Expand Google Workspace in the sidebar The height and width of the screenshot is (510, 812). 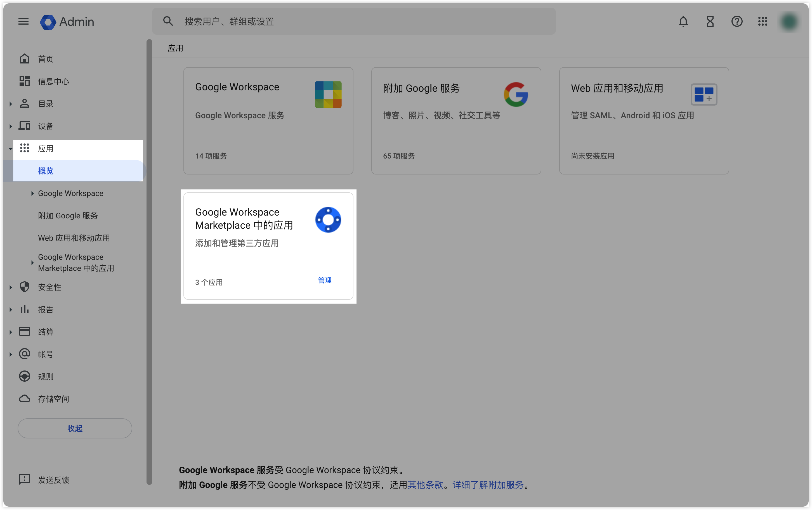[x=32, y=193]
